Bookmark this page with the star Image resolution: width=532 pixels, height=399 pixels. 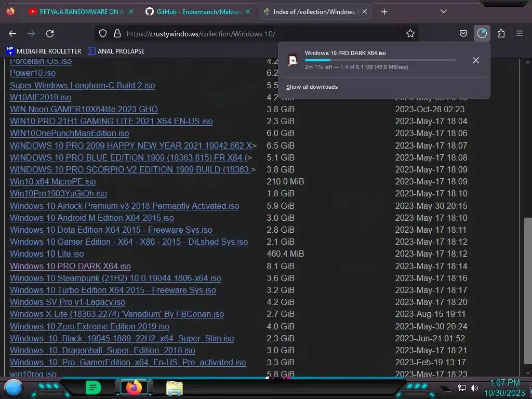coord(410,34)
